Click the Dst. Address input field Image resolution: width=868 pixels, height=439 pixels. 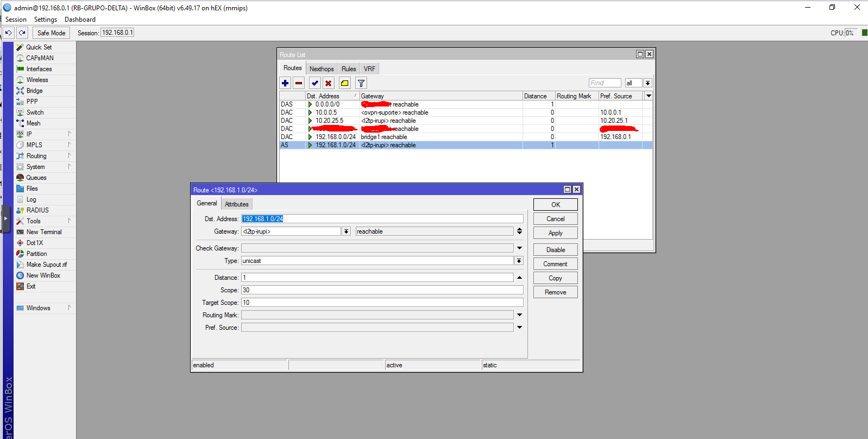pos(382,219)
